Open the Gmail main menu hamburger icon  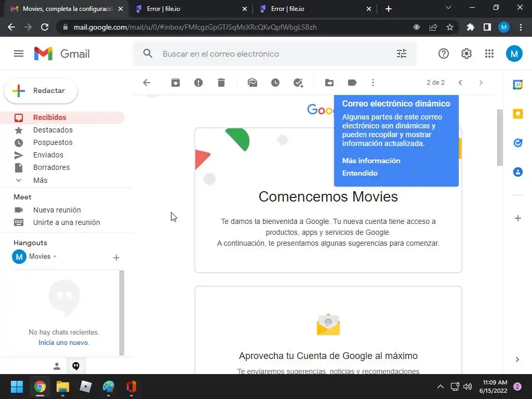(x=19, y=54)
